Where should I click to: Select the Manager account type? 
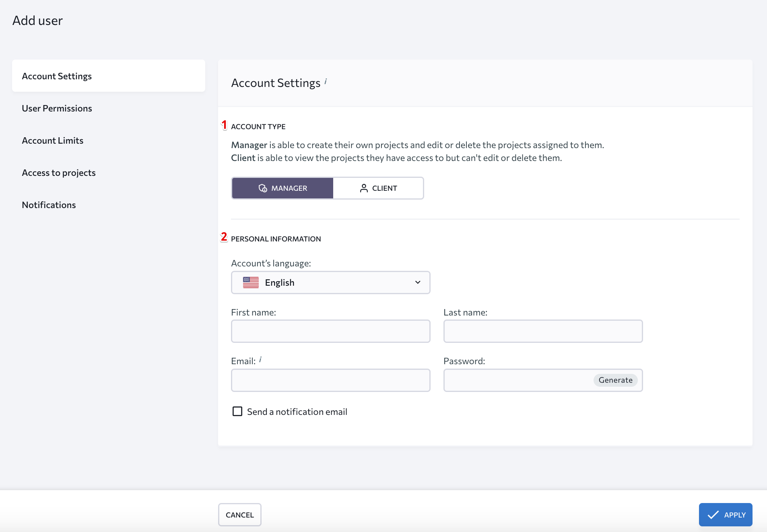pos(282,188)
